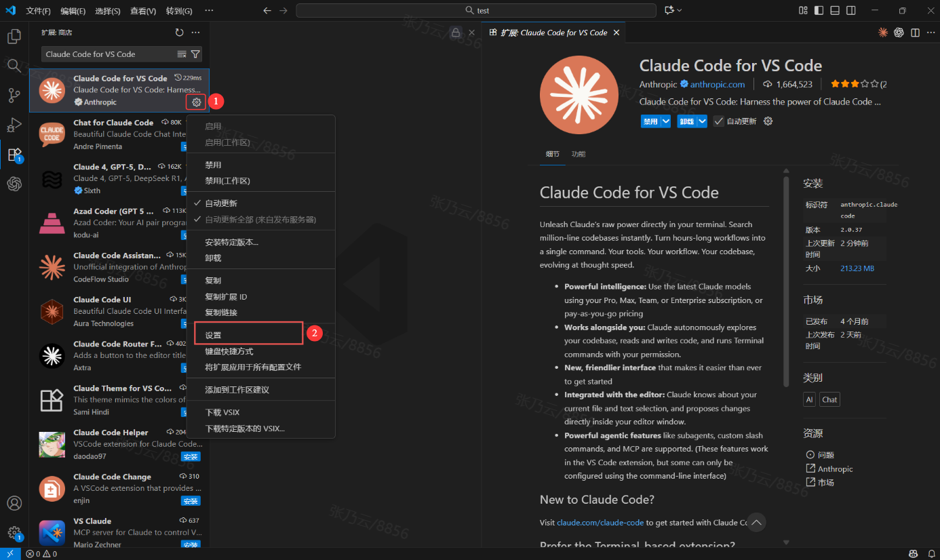Screen dimensions: 940x560
Task: Click gear icon on Claude Code extension
Action: pos(196,102)
